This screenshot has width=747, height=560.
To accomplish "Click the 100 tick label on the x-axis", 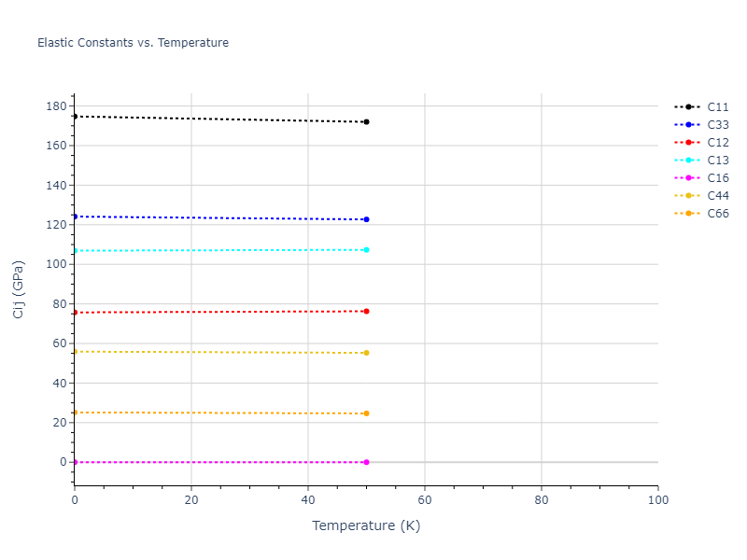I will 657,500.
